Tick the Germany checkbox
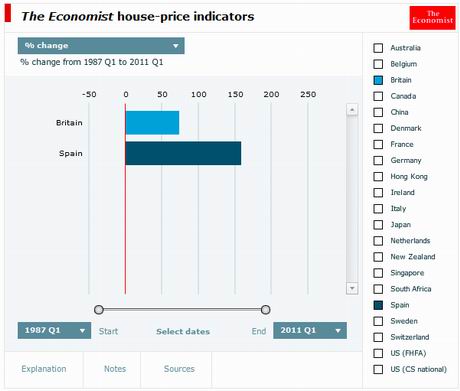Screen dimensions: 460x391 378,160
